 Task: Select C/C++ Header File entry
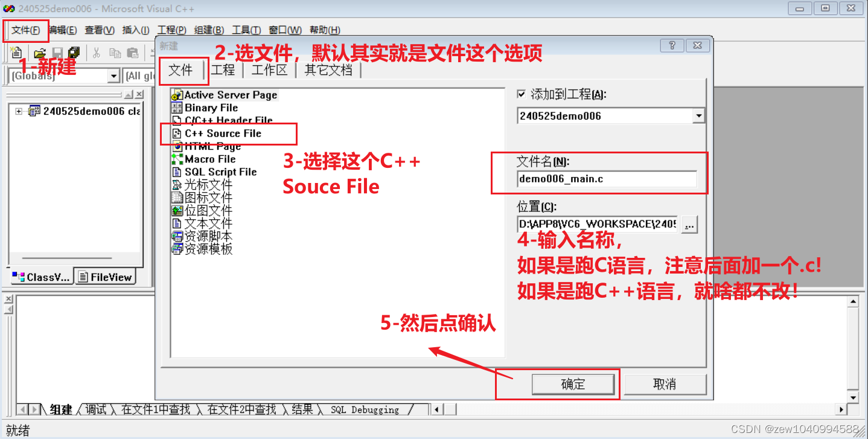(x=222, y=120)
